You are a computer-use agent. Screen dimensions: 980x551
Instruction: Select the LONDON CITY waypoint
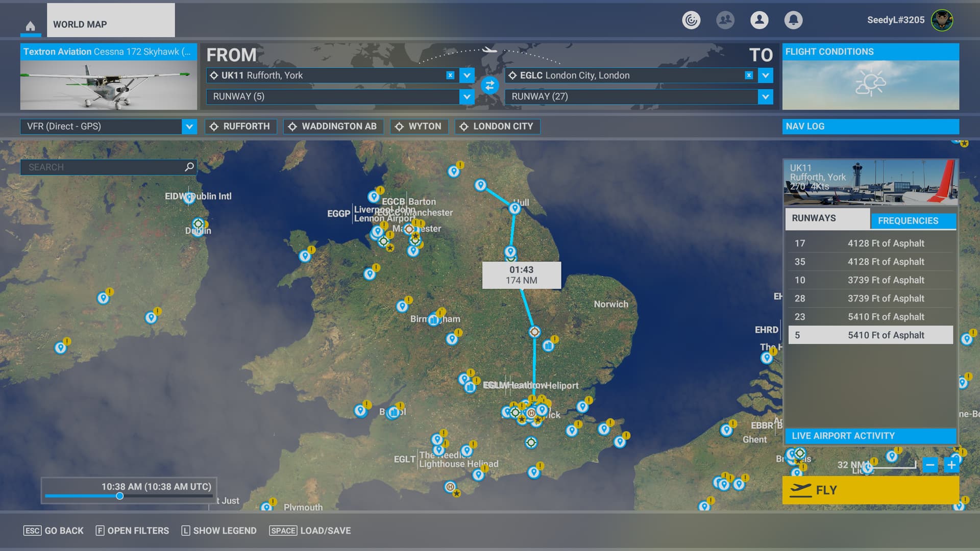[497, 127]
